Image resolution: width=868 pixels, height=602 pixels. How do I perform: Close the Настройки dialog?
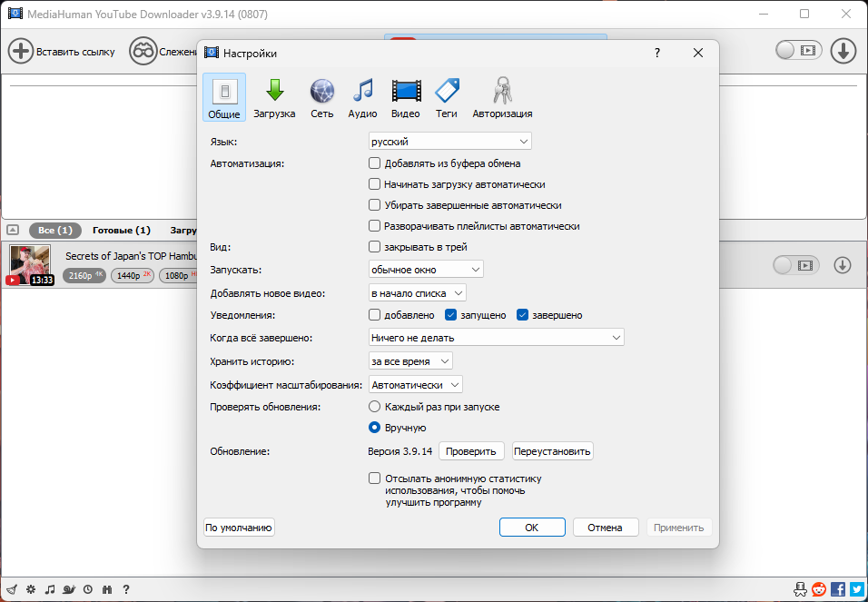coord(698,53)
